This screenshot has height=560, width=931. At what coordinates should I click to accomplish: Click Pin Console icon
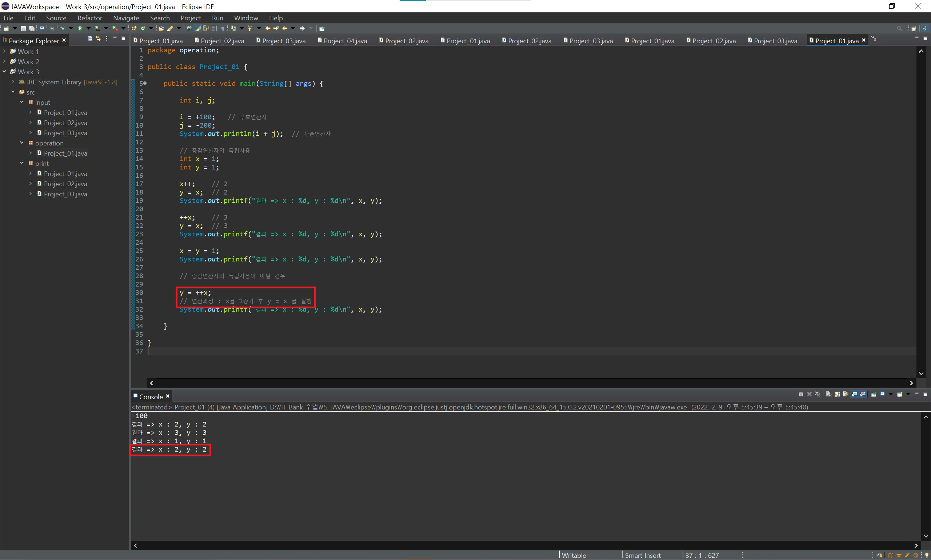point(873,394)
